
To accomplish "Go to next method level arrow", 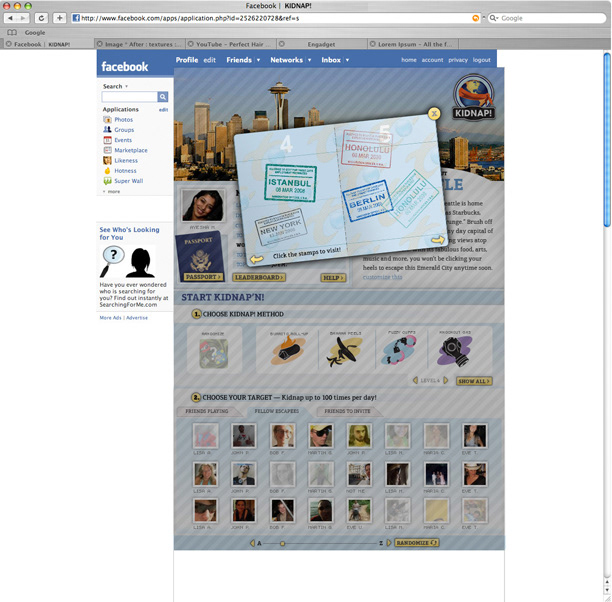I will pos(446,380).
